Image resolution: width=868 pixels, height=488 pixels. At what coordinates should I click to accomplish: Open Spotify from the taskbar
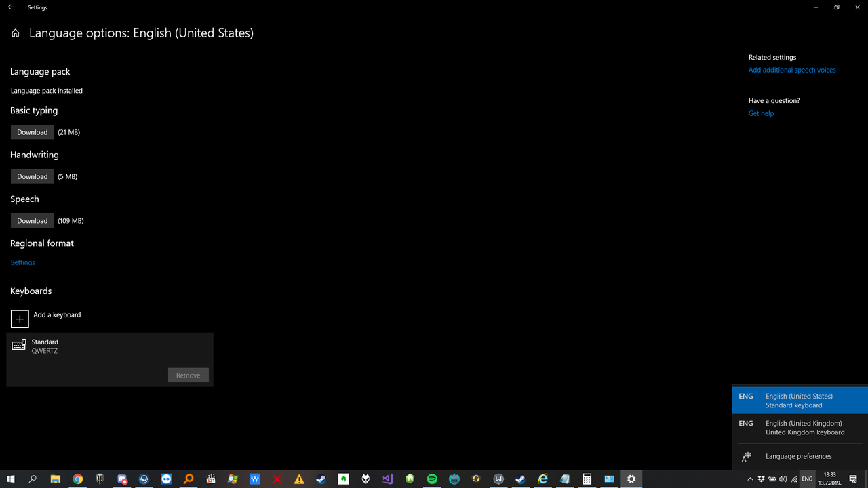pos(432,479)
